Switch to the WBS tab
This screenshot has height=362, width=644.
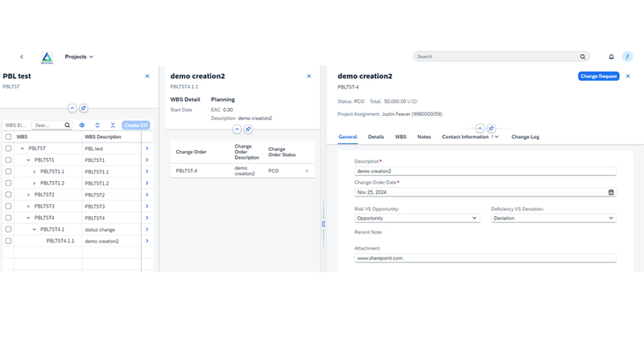(400, 137)
